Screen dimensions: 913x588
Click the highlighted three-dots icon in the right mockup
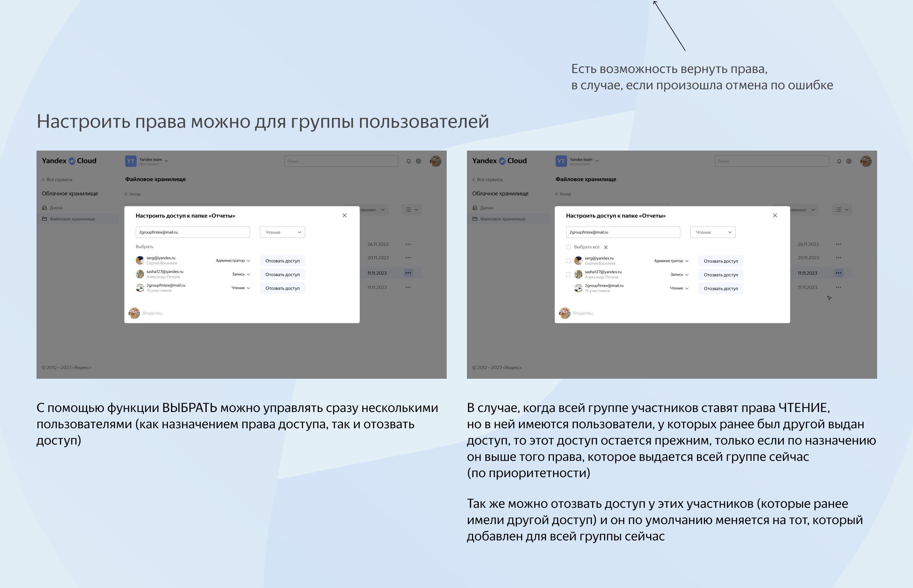point(839,273)
